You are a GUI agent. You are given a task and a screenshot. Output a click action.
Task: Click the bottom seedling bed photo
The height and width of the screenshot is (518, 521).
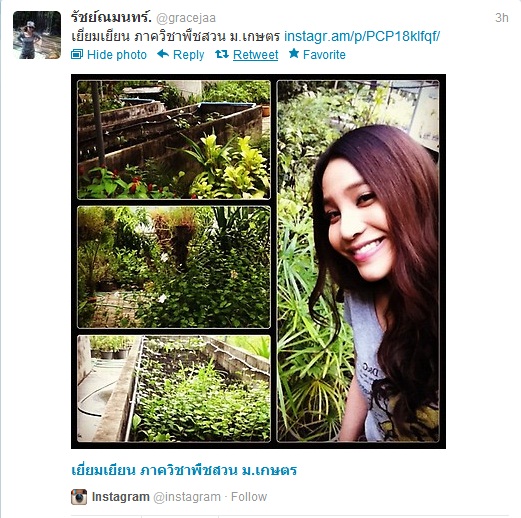tap(174, 389)
